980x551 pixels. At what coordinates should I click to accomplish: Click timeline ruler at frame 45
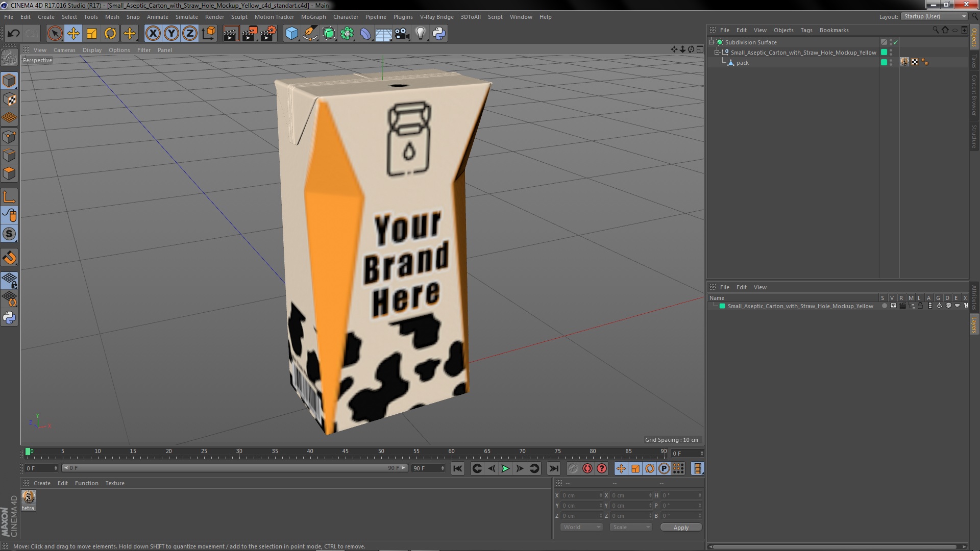click(346, 452)
